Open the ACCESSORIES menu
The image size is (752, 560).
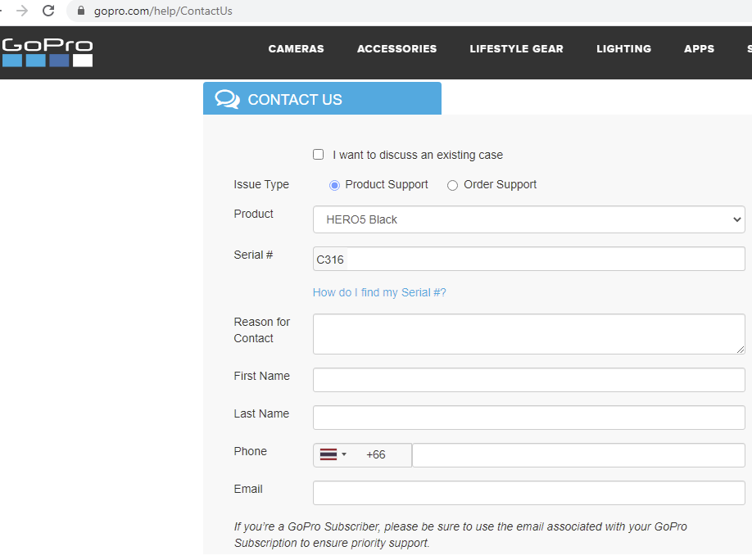[x=396, y=48]
